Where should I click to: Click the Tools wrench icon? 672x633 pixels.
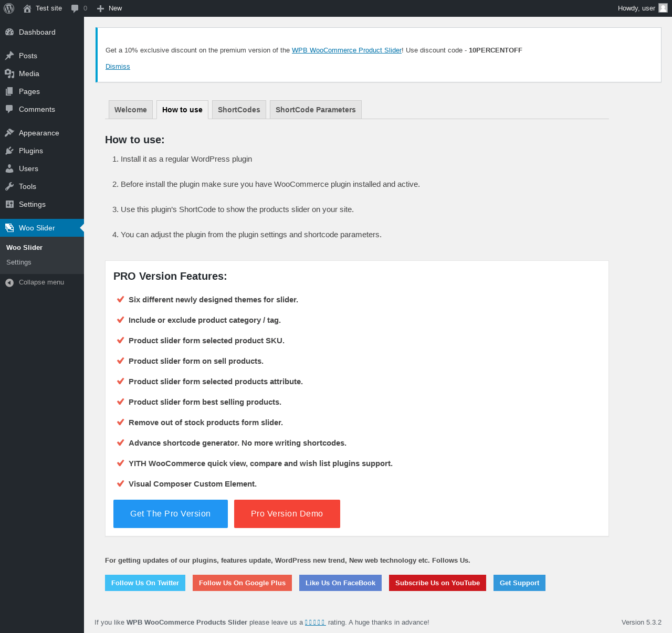pyautogui.click(x=9, y=186)
